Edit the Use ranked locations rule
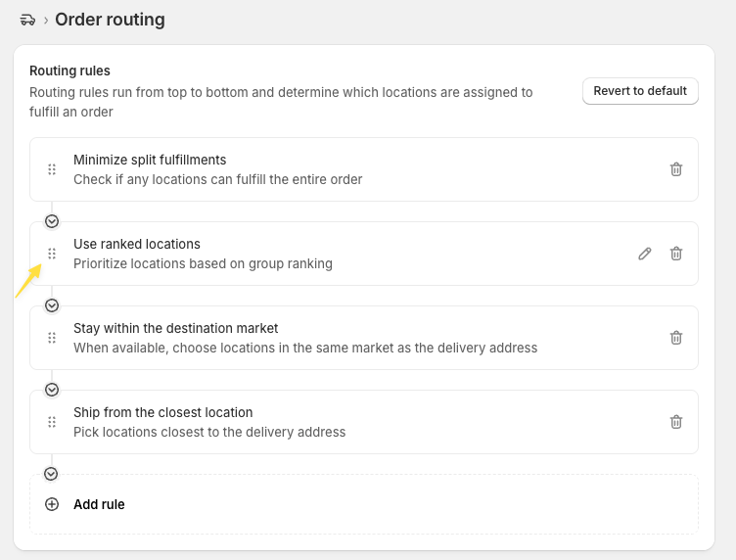 click(x=645, y=254)
